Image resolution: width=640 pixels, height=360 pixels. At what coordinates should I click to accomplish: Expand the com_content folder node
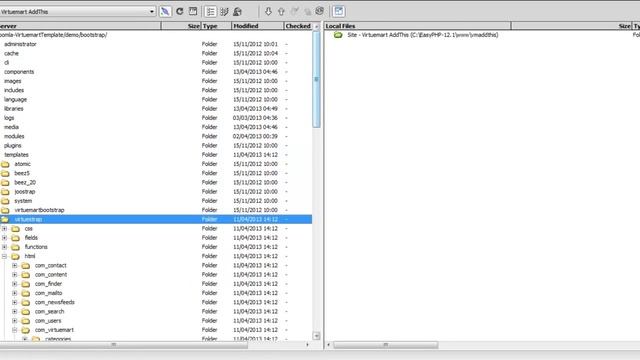pos(15,275)
